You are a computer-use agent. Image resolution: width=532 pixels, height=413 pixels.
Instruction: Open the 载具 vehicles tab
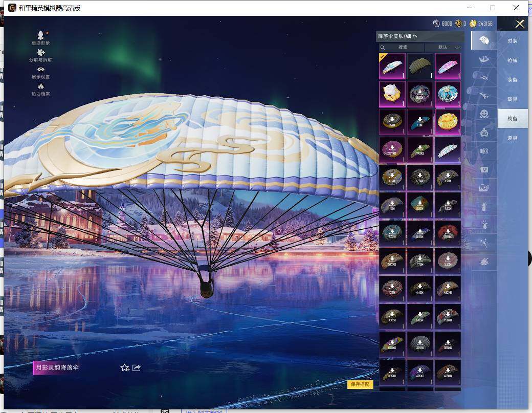point(512,99)
